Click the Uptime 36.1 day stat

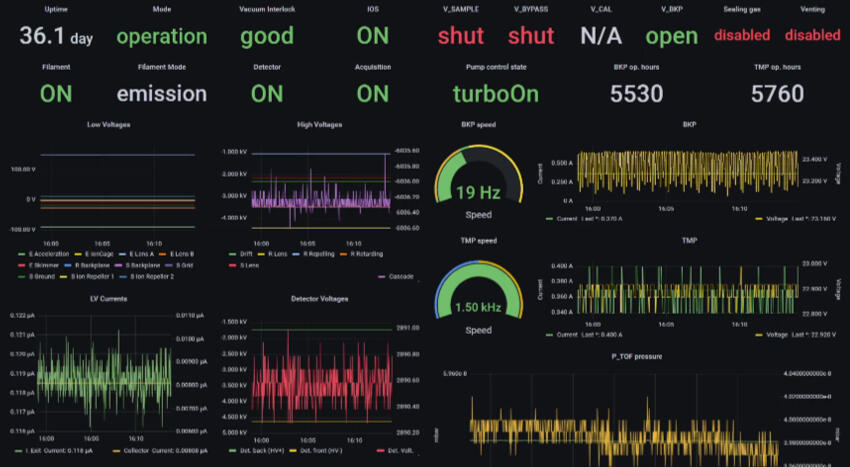pos(56,37)
